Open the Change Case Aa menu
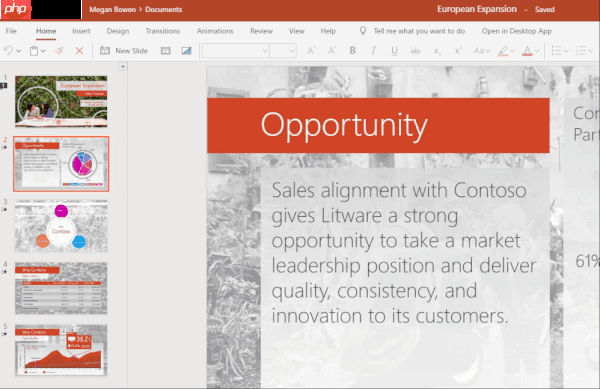600x389 pixels. [481, 50]
